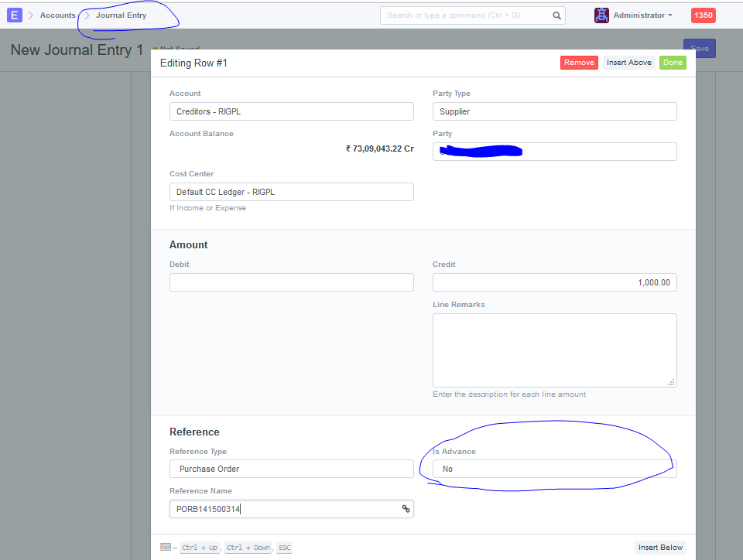Click the Ctrl + Up shortcut hint
Viewport: 743px width, 560px height.
click(200, 547)
